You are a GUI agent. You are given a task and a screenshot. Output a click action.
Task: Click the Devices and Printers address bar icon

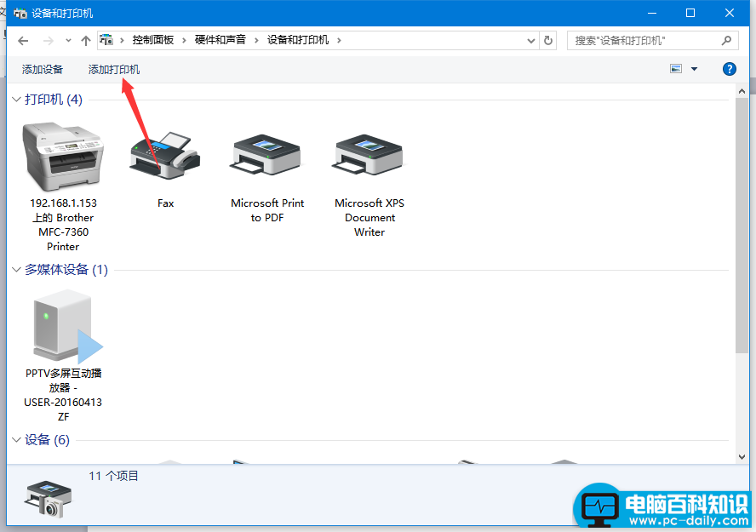[106, 39]
